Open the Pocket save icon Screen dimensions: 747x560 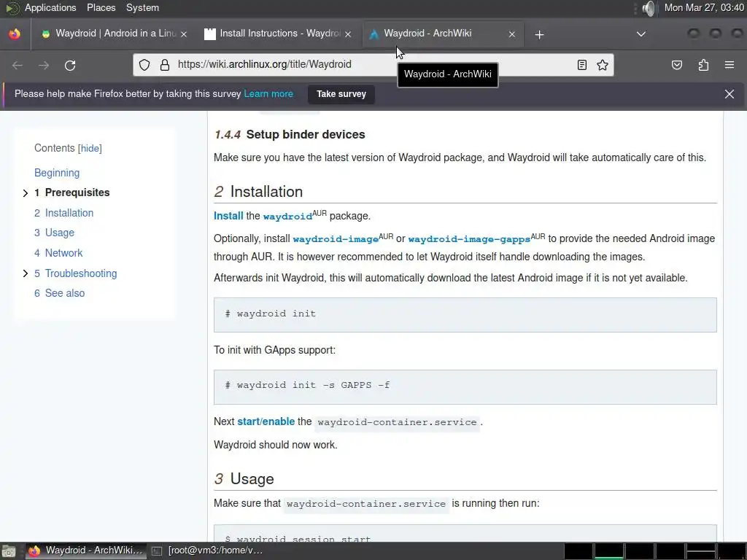(x=677, y=65)
